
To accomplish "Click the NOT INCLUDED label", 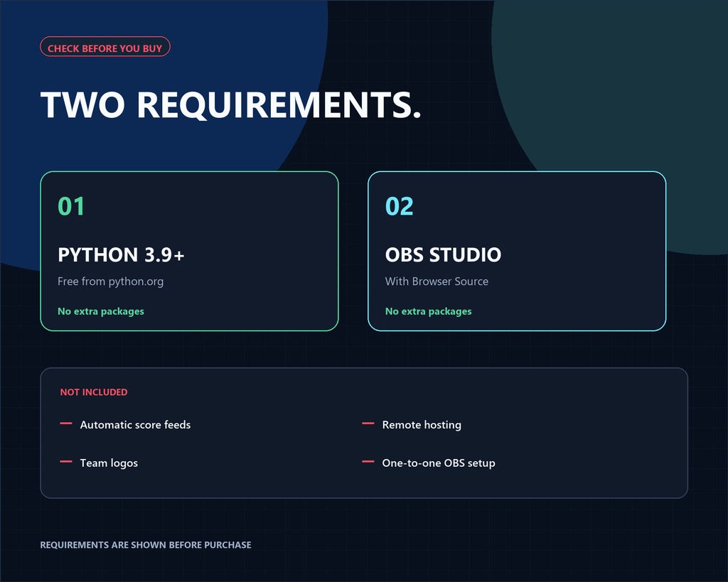I will pyautogui.click(x=94, y=392).
